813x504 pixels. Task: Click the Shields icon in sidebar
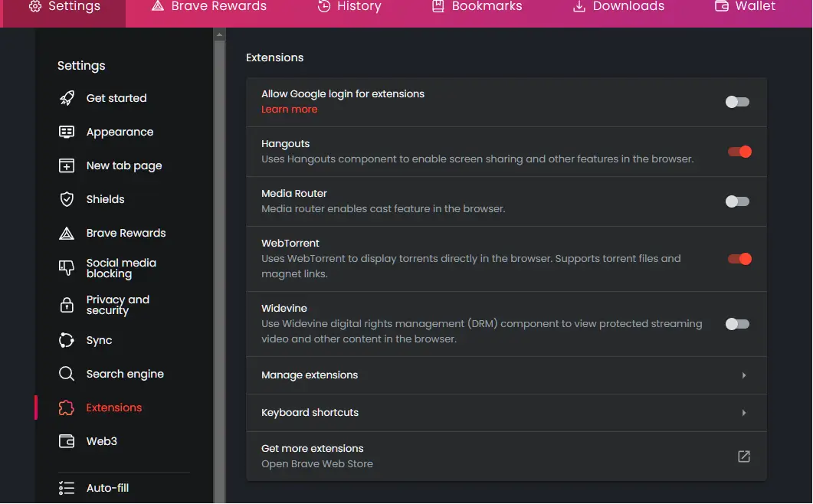click(x=67, y=199)
